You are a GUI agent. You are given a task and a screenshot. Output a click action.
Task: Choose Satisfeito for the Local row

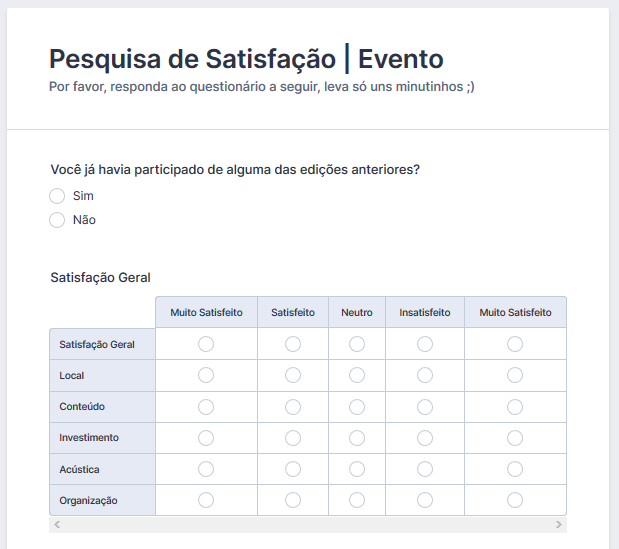point(293,375)
